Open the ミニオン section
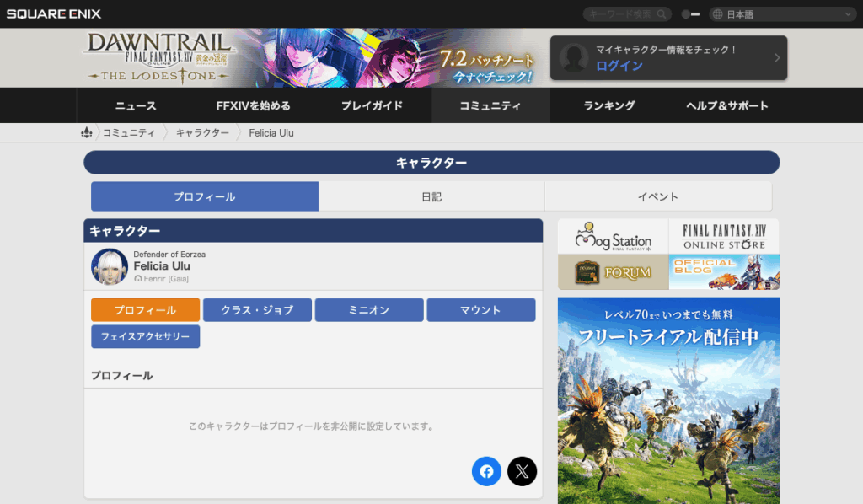This screenshot has height=504, width=863. (x=369, y=310)
